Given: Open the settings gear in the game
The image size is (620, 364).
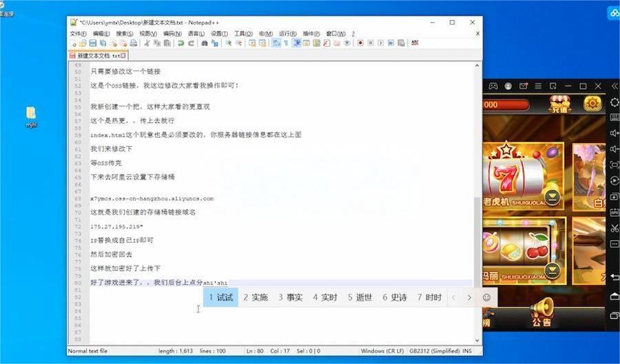Looking at the screenshot, I should click(592, 105).
